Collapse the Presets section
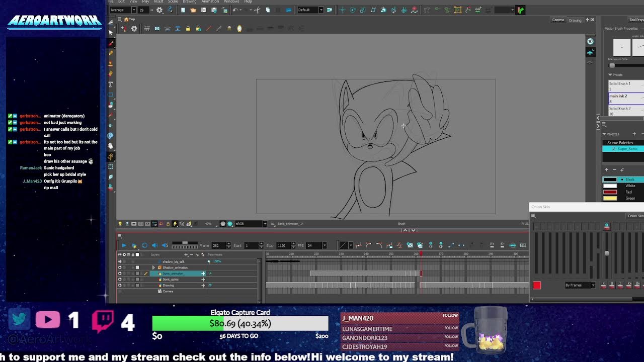Image resolution: width=644 pixels, height=362 pixels. pos(610,75)
